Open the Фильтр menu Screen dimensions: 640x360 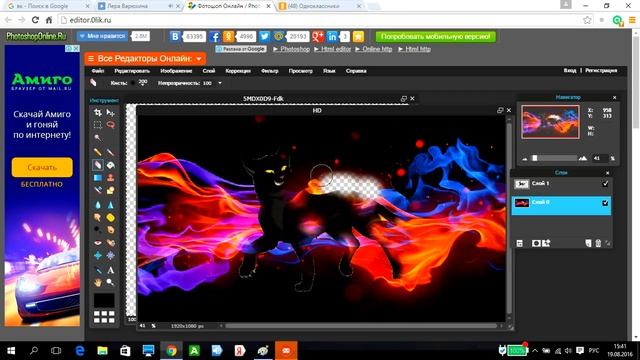tap(270, 71)
